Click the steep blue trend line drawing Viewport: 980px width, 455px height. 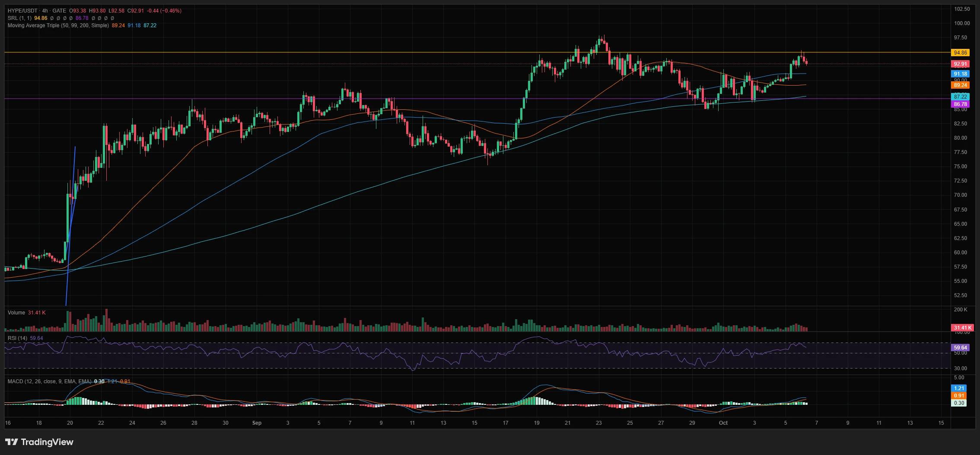(70, 226)
